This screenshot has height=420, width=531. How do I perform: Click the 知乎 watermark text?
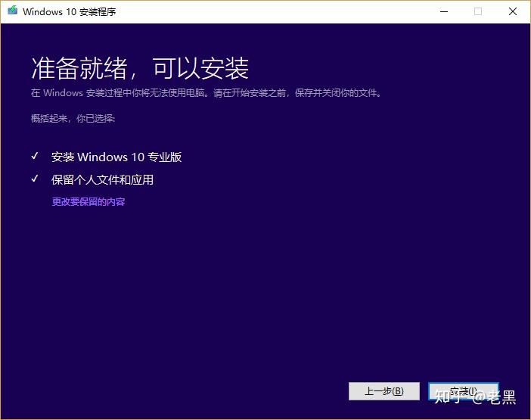446,397
